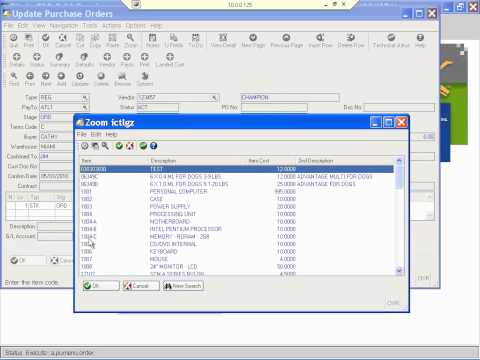The height and width of the screenshot is (360, 480).
Task: Open the Summary icon in second toolbar row
Action: 59,57
